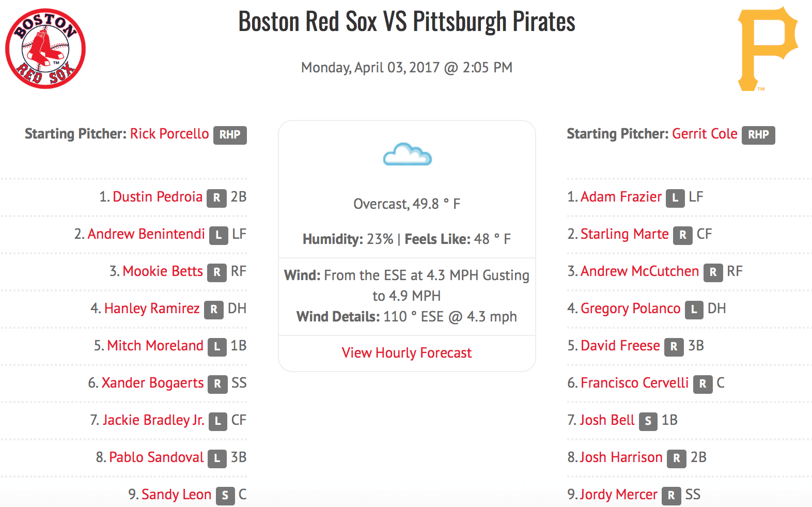The height and width of the screenshot is (507, 812).
Task: Click Mookie Betts' name
Action: [163, 271]
